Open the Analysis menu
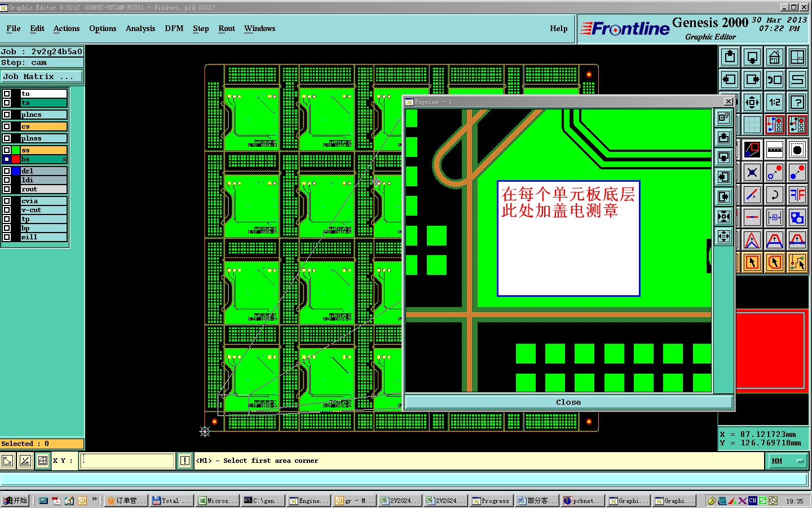 tap(140, 29)
